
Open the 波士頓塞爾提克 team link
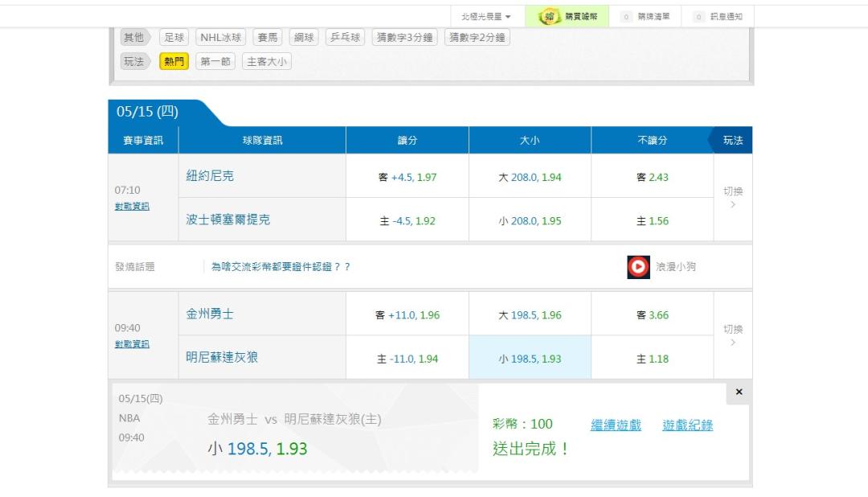228,220
